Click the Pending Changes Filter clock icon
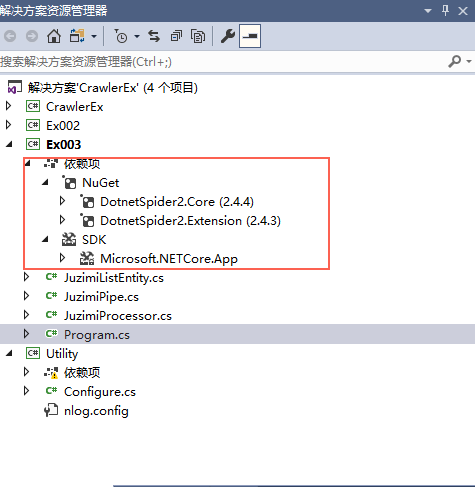 [121, 36]
